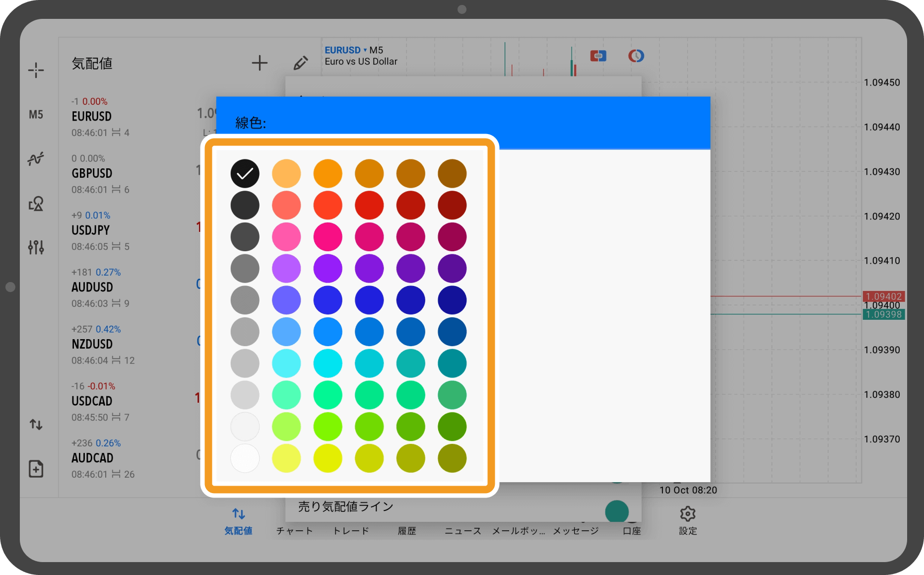Open the メッセージ tab

576,531
